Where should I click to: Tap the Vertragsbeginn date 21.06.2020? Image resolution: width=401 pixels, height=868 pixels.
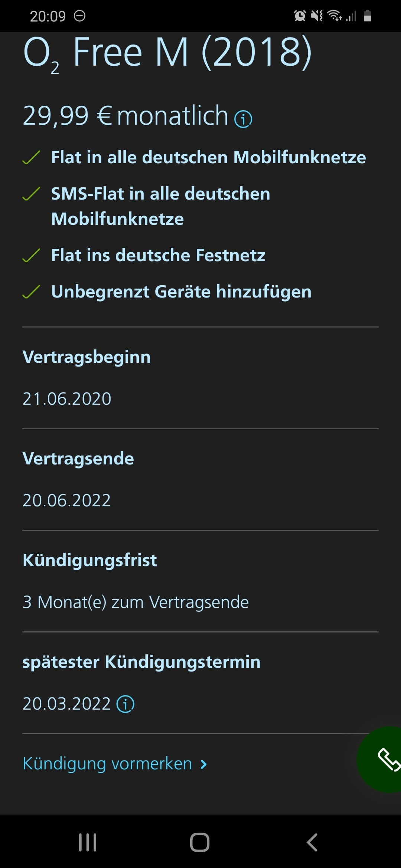pos(67,399)
